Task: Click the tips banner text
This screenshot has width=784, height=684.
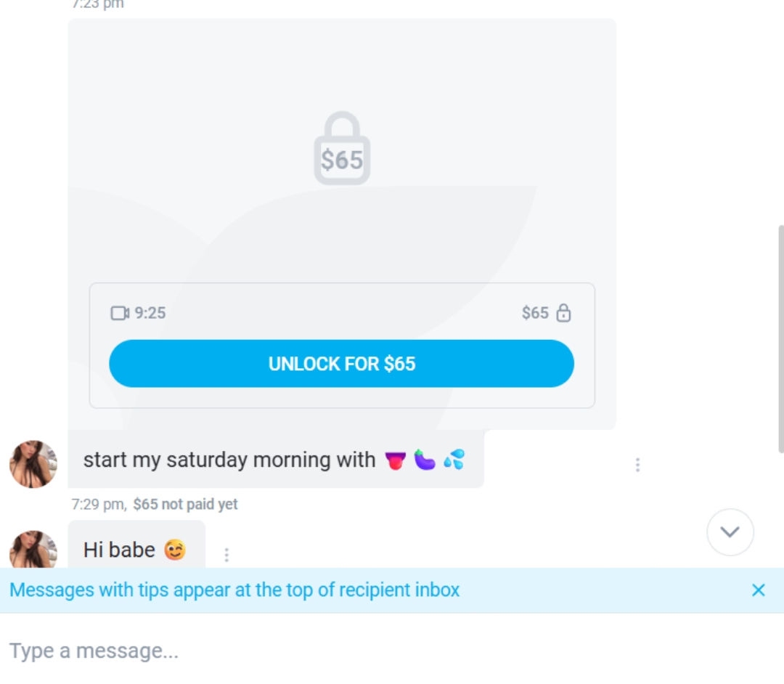Action: click(234, 590)
